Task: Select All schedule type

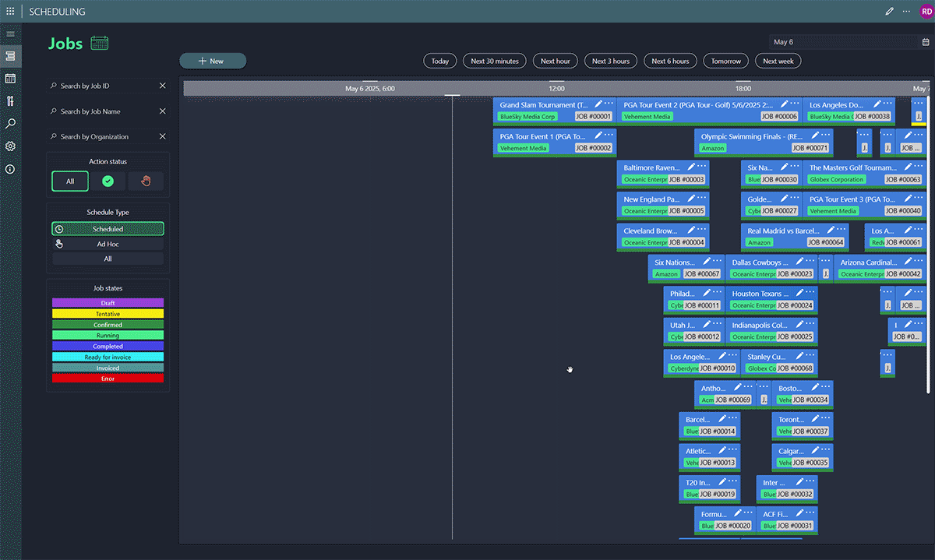Action: 108,259
